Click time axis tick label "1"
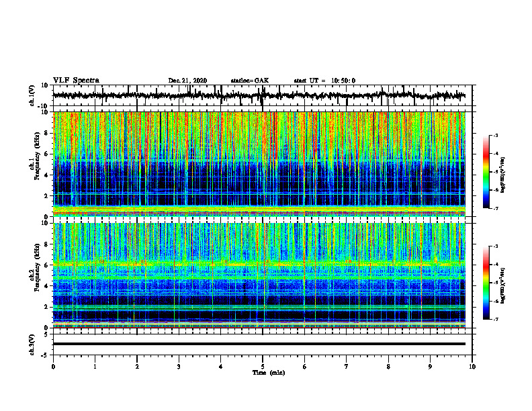 [x=95, y=367]
